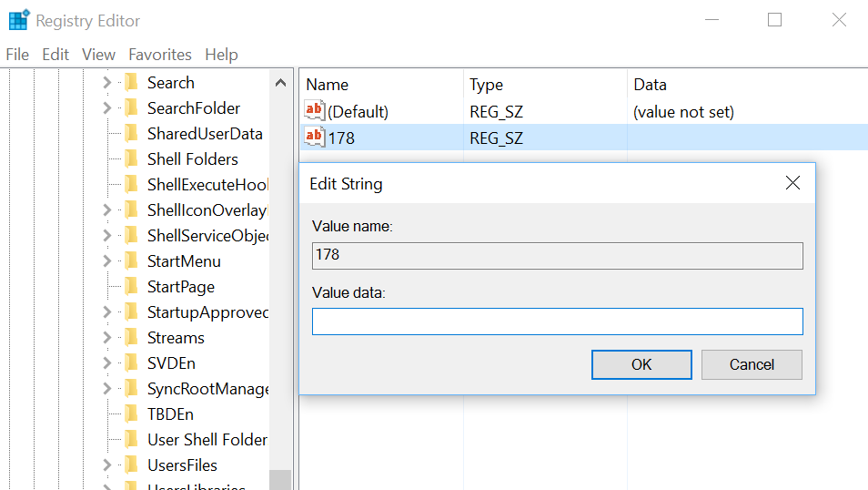This screenshot has width=868, height=490.
Task: Expand the SearchFolder tree node
Action: coord(107,108)
